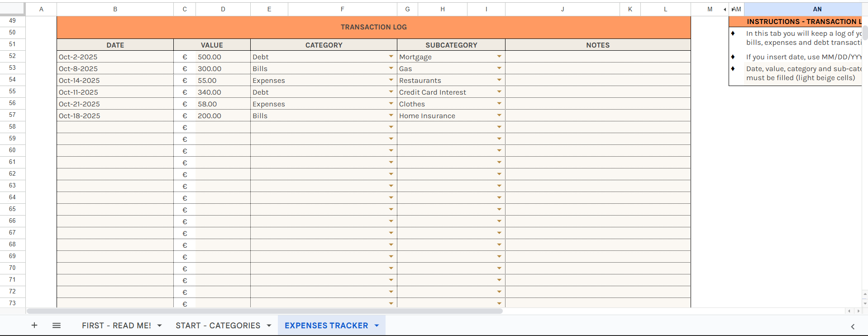This screenshot has width=868, height=336.
Task: Open the all sheets list icon
Action: click(57, 325)
